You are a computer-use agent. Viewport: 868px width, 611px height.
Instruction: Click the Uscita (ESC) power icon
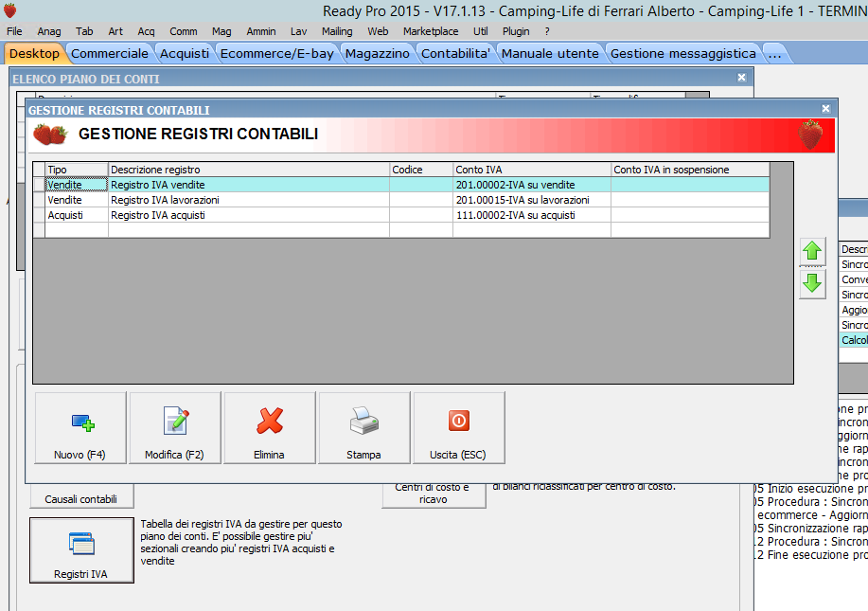click(x=459, y=421)
